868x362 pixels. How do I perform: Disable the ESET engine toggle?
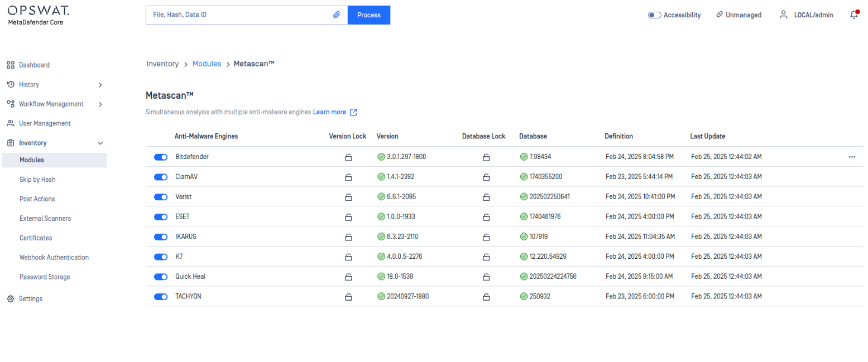[161, 216]
